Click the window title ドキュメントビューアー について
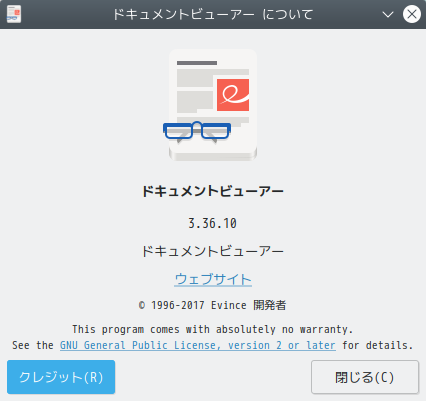This screenshot has width=426, height=401. coord(213,14)
